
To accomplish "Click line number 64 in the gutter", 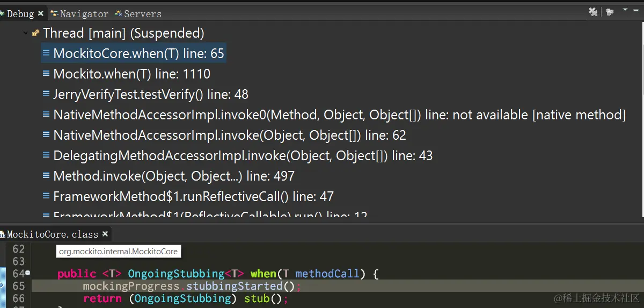I will tap(18, 274).
